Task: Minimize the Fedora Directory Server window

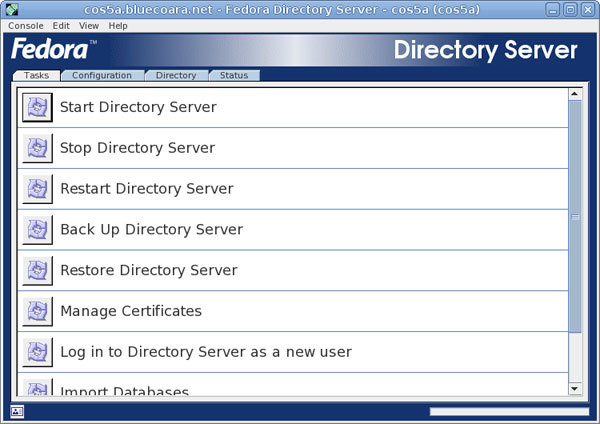Action: [553, 9]
